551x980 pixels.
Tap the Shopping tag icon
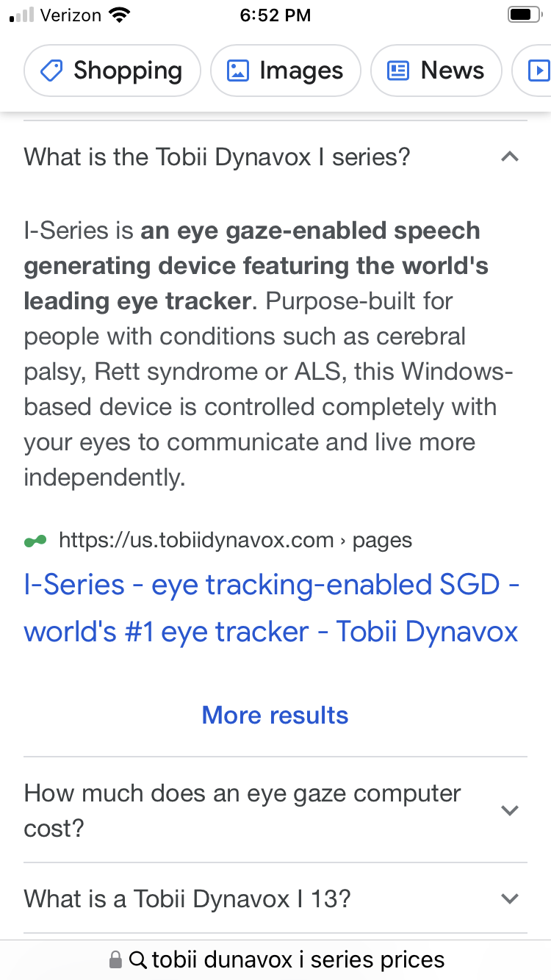pyautogui.click(x=51, y=71)
